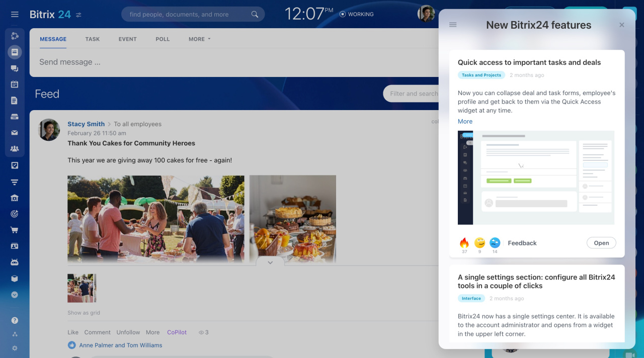Open the Workgroups people icon in the sidebar
The width and height of the screenshot is (644, 358).
coord(15,149)
